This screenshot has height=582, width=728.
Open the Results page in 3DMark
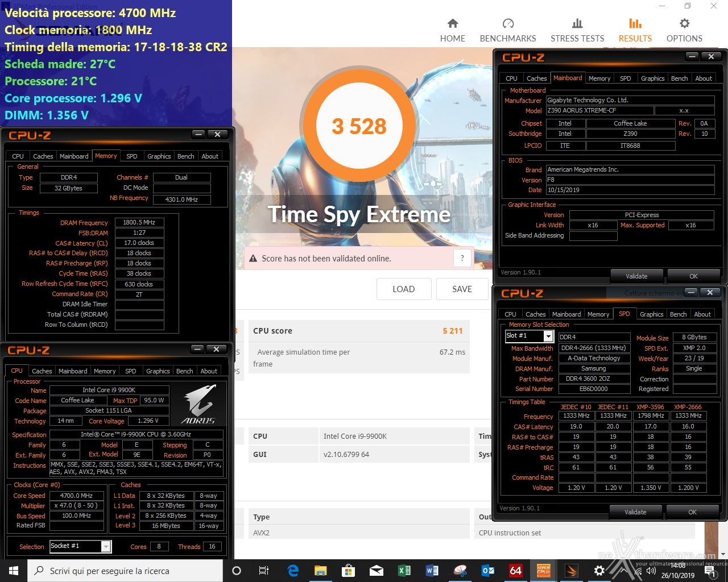[x=635, y=30]
